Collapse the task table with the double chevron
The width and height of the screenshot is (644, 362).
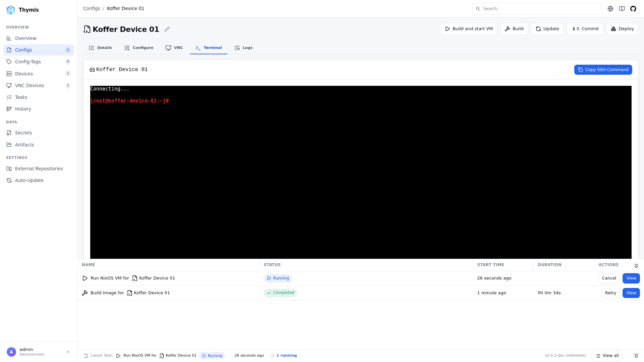[x=636, y=265]
